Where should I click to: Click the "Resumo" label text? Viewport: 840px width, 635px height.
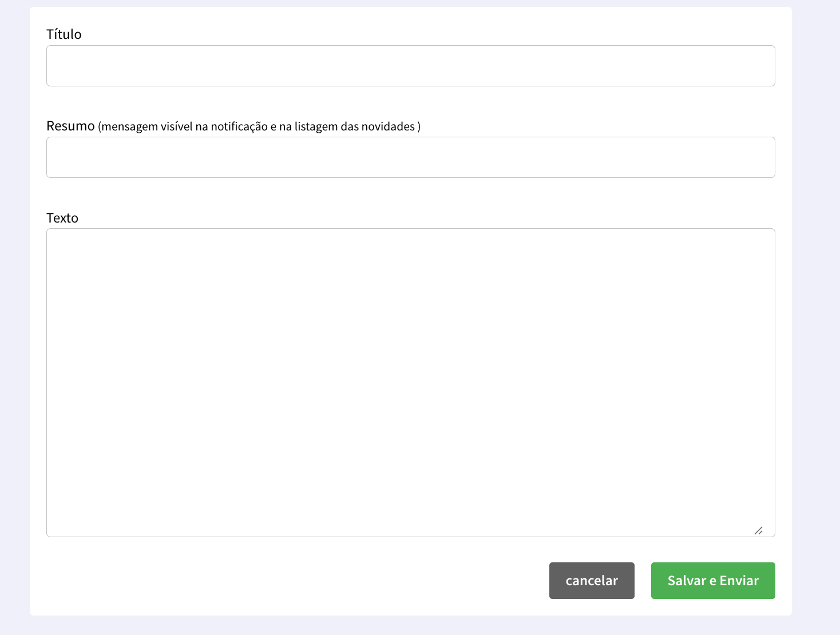pos(70,126)
